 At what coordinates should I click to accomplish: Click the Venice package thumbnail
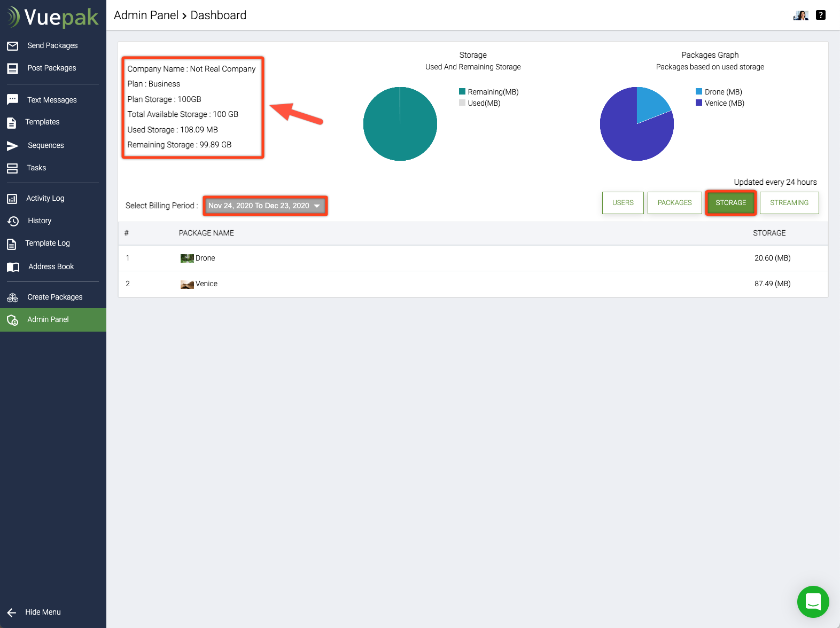pyautogui.click(x=187, y=285)
